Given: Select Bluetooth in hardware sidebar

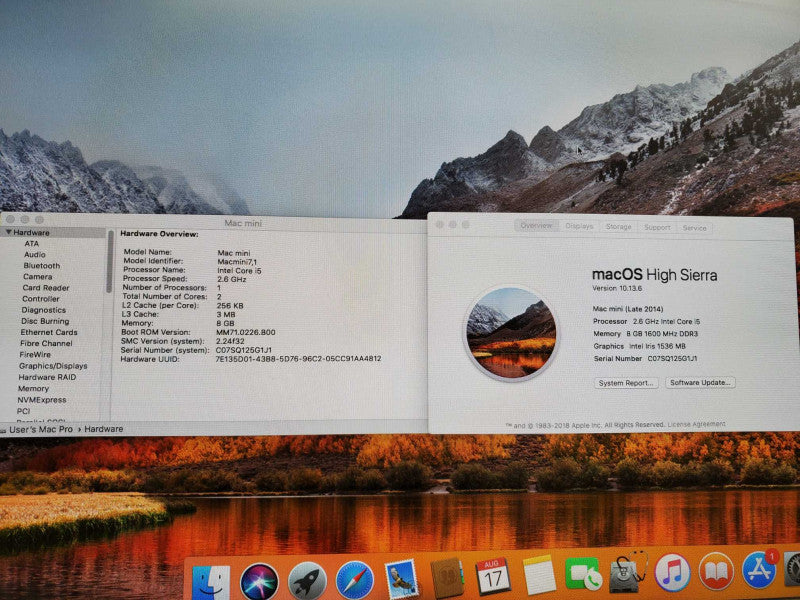Looking at the screenshot, I should (x=42, y=265).
